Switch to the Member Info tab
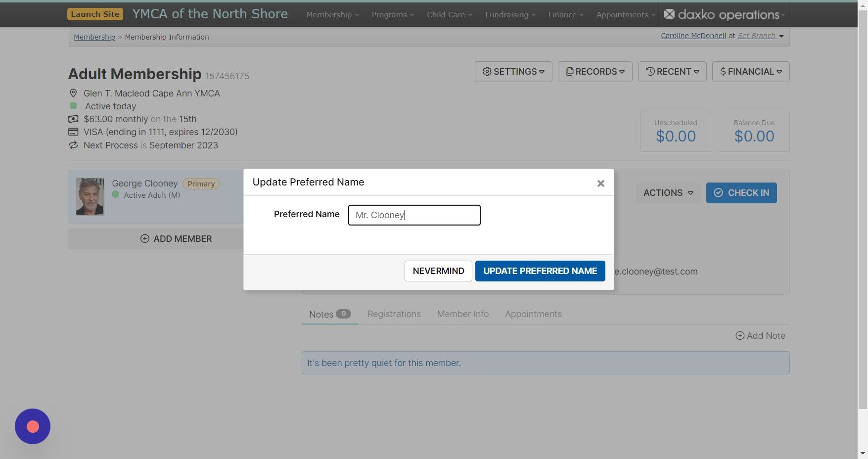 [462, 314]
